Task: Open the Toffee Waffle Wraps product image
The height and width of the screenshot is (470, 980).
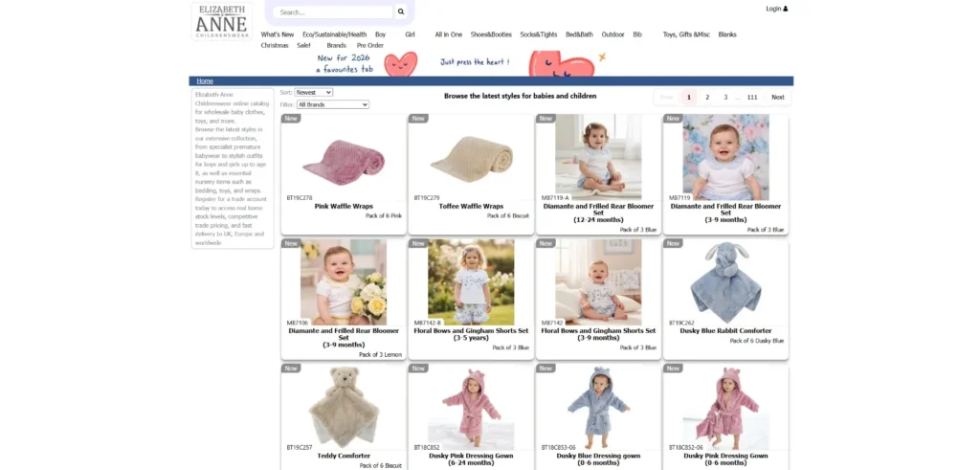Action: coord(471,158)
